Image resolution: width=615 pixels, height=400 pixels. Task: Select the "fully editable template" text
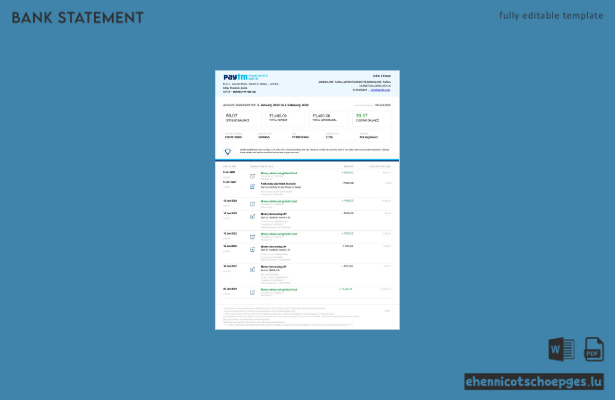point(551,16)
